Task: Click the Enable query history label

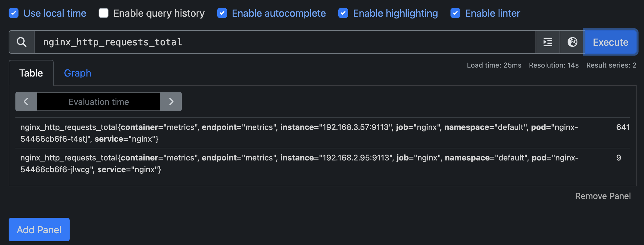Action: click(159, 13)
